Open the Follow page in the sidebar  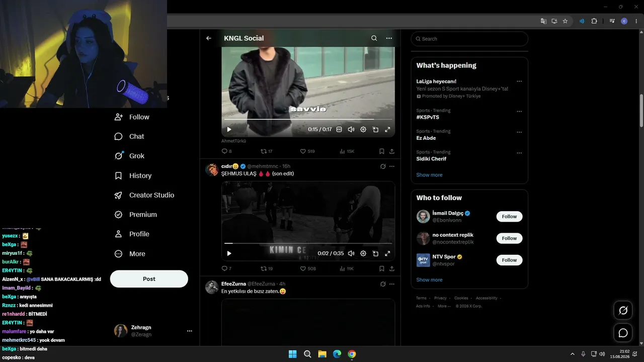(132, 117)
